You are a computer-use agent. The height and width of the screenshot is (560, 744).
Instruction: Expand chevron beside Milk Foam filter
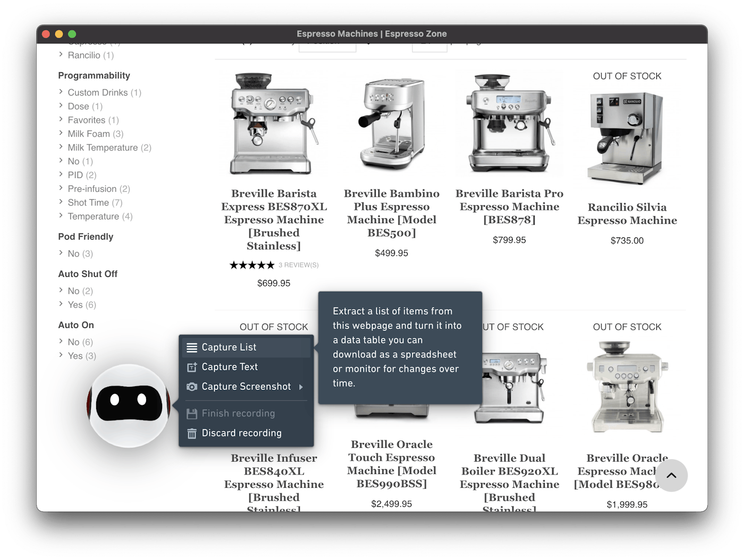[x=61, y=133]
